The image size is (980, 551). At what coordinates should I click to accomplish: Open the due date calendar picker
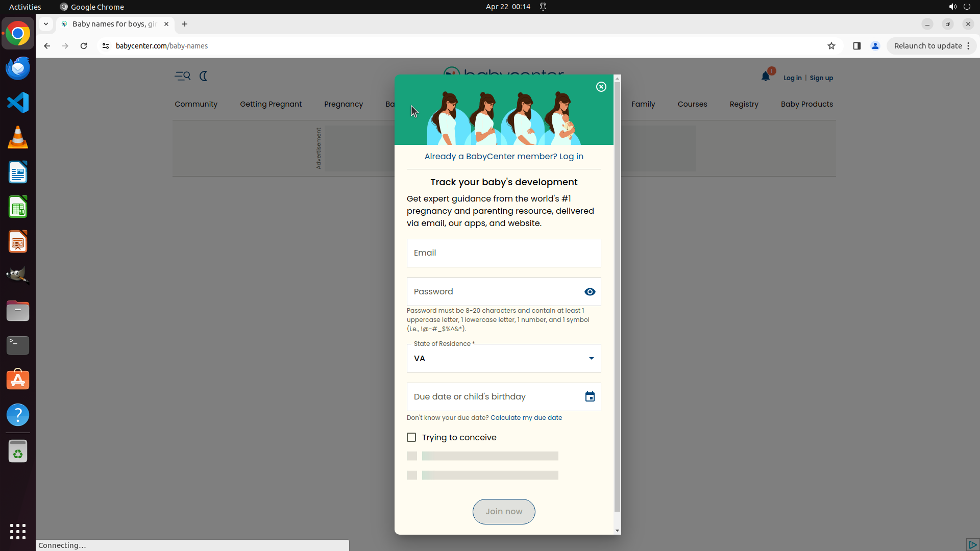590,397
